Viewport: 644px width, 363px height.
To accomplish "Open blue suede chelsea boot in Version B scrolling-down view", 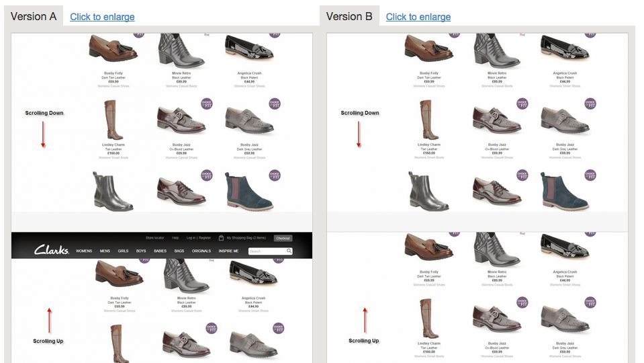I will [564, 192].
